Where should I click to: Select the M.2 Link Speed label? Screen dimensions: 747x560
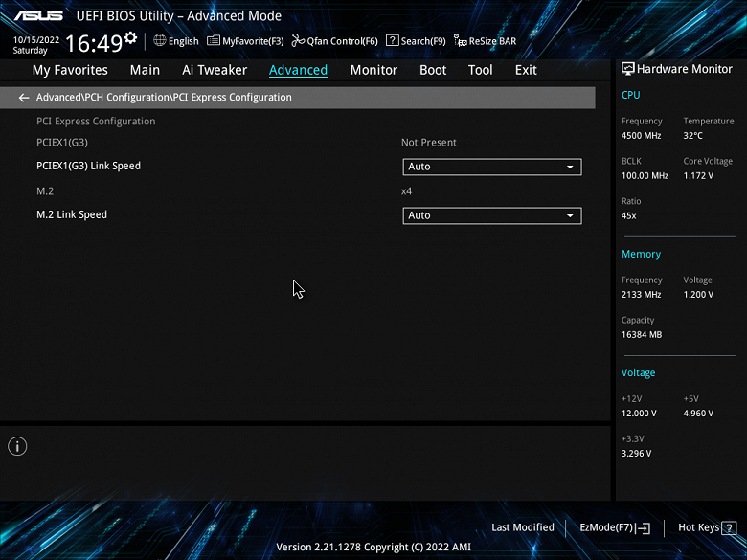tap(72, 214)
